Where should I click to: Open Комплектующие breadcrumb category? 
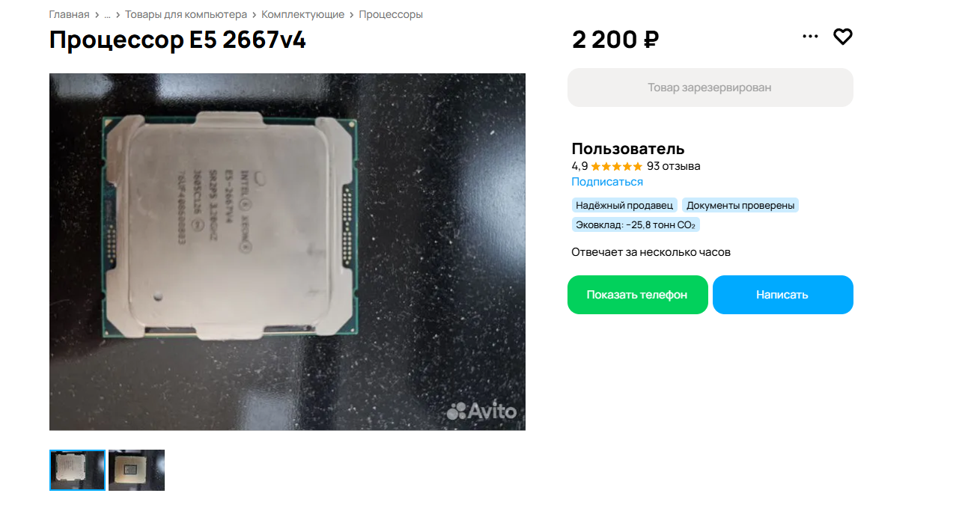pos(303,14)
